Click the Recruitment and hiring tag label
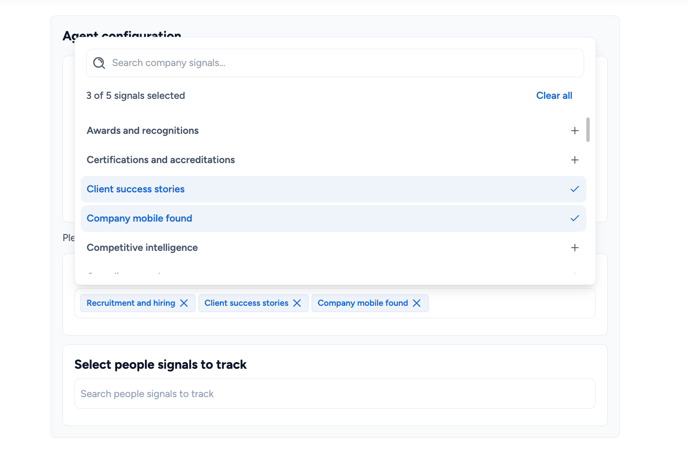This screenshot has width=688, height=476. tap(131, 303)
